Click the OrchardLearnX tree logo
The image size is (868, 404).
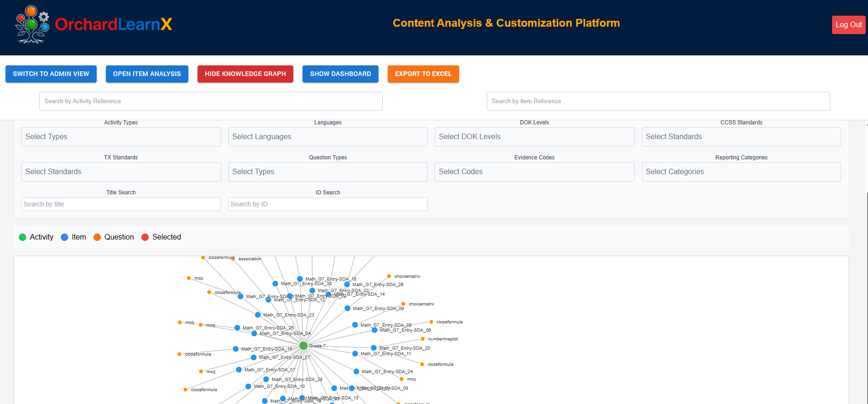(x=32, y=24)
